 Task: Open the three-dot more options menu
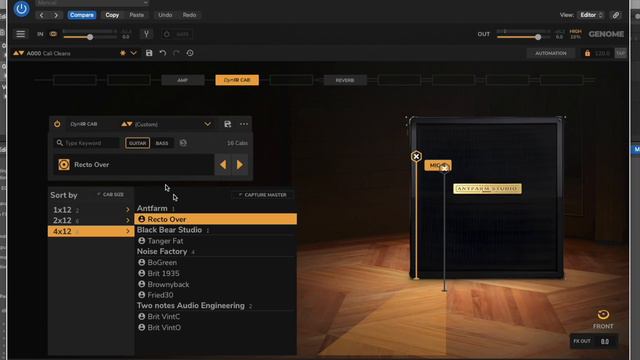[244, 124]
